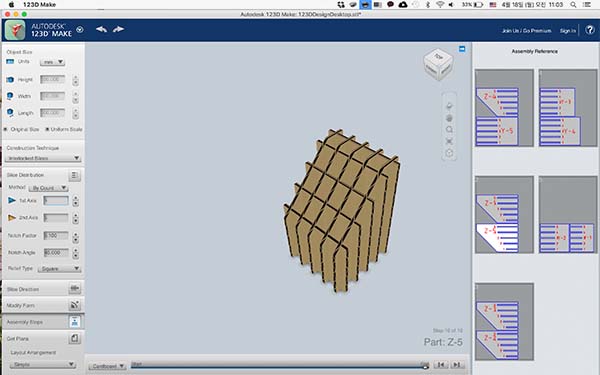Click the Redo arrow
This screenshot has width=600, height=375.
tap(119, 29)
